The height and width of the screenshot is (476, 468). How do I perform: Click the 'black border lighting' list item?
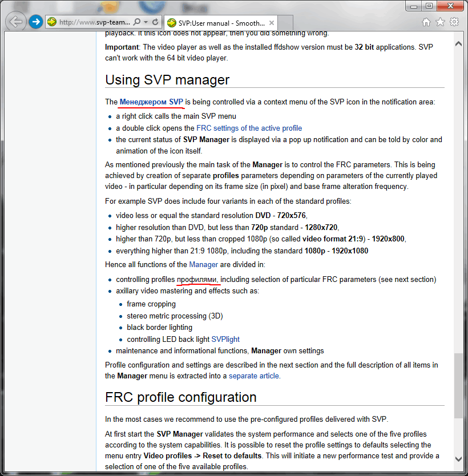[160, 328]
